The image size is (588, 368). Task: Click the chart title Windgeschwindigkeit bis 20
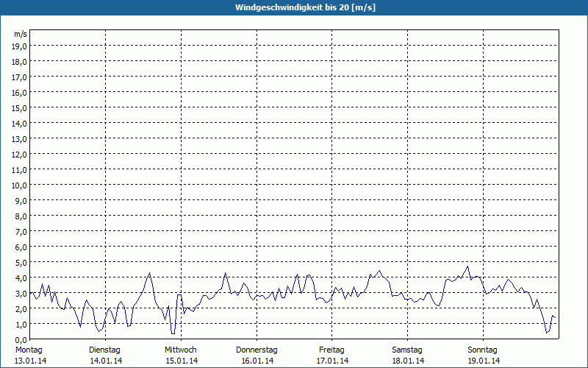click(294, 7)
